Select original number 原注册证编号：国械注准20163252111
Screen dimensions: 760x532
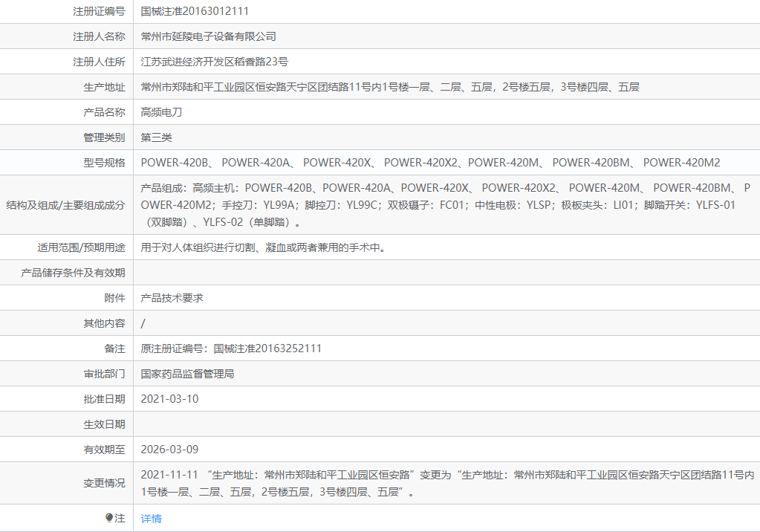231,348
